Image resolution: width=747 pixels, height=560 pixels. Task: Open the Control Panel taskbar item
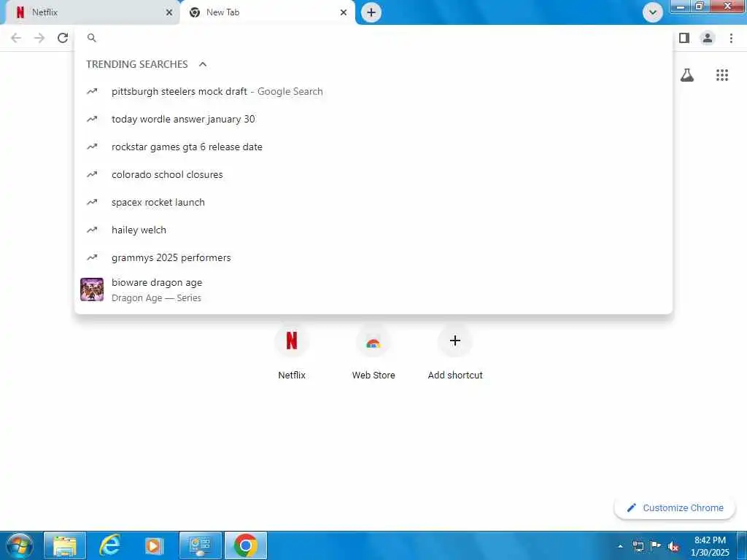pos(200,545)
